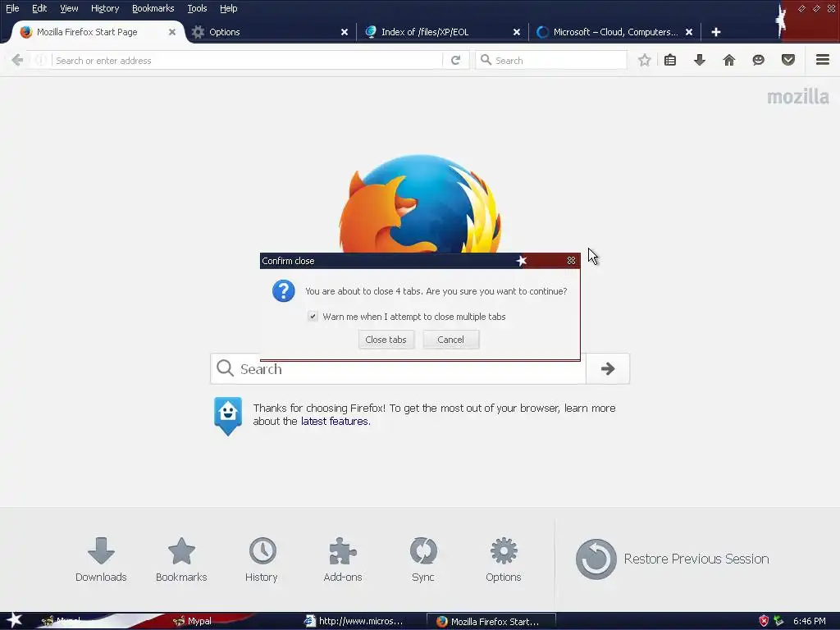Open the View menu
The image size is (840, 630).
pyautogui.click(x=69, y=8)
